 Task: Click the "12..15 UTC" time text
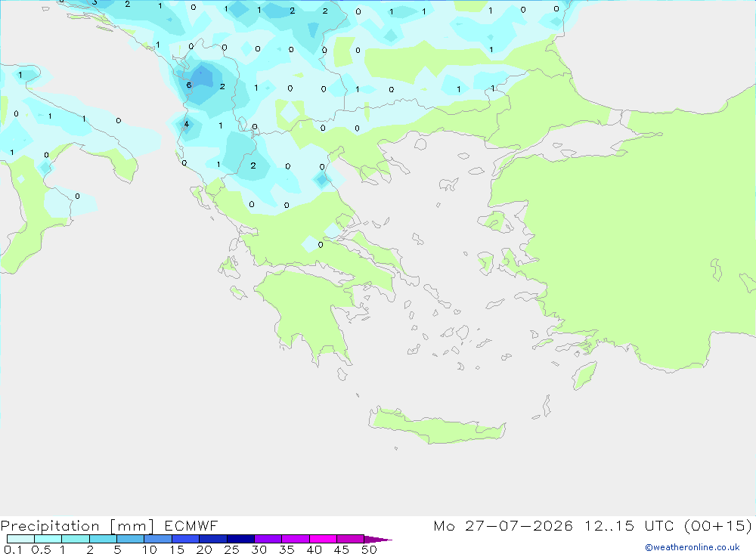coord(629,525)
